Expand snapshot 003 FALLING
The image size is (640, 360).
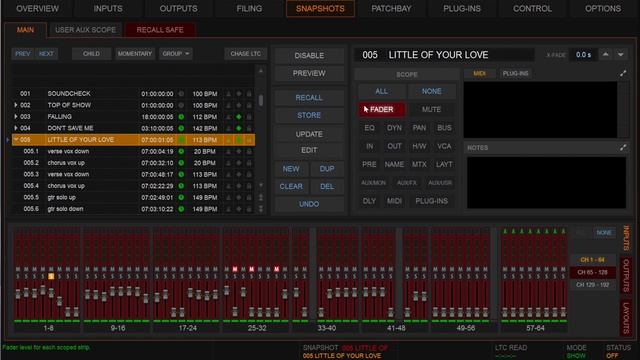pos(16,117)
